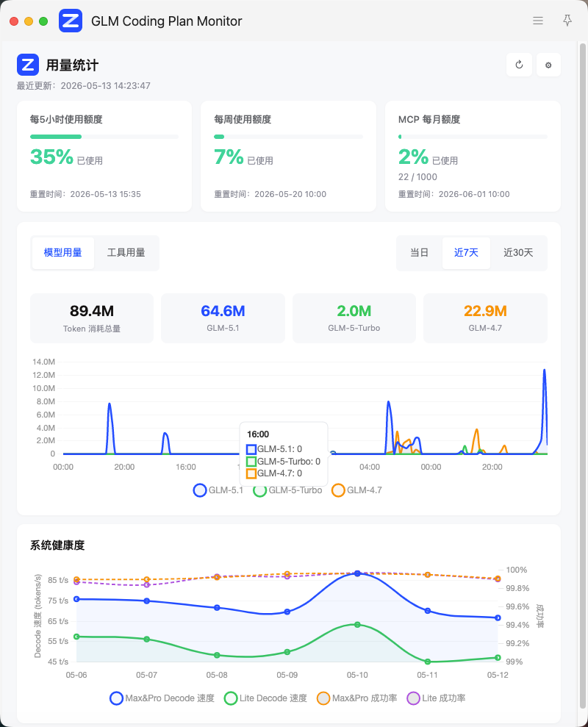Click 重置时间 2026-05-20 10:00 text
The width and height of the screenshot is (588, 727).
coord(270,194)
